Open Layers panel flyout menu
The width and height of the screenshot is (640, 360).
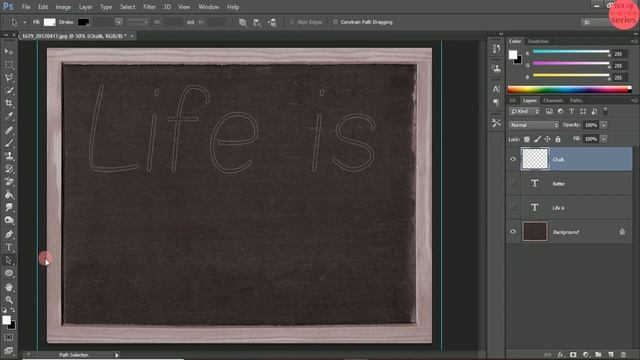pyautogui.click(x=634, y=100)
